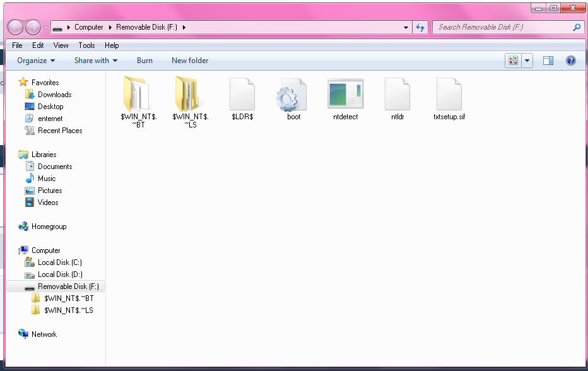Click the Burn button
The height and width of the screenshot is (371, 588).
[x=144, y=61]
